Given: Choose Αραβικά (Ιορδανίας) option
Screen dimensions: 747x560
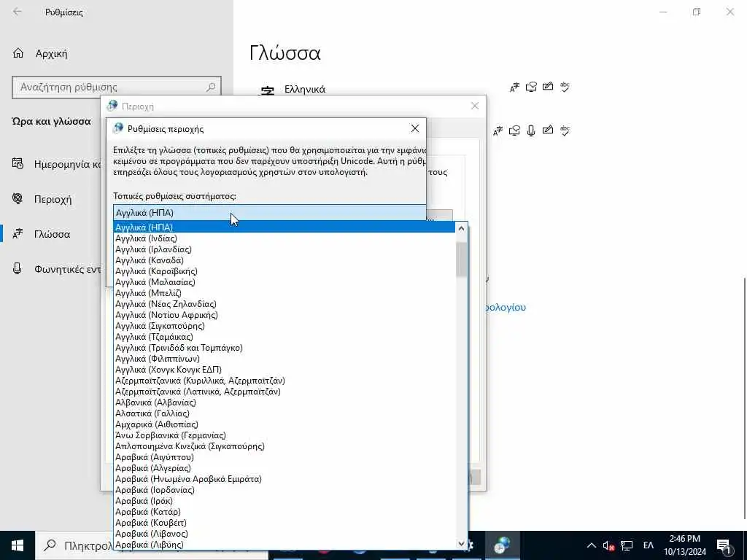Looking at the screenshot, I should click(285, 490).
